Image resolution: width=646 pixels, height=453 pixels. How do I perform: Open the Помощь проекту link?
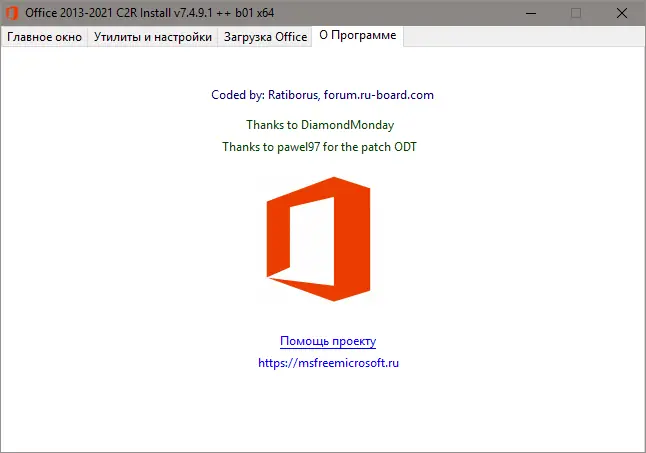pyautogui.click(x=327, y=341)
